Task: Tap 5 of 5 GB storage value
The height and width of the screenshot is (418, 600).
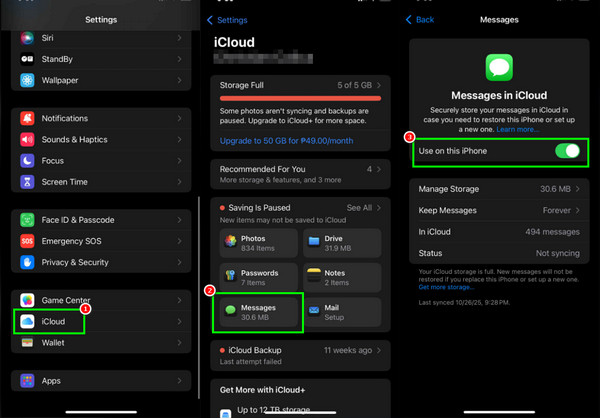Action: click(x=354, y=85)
